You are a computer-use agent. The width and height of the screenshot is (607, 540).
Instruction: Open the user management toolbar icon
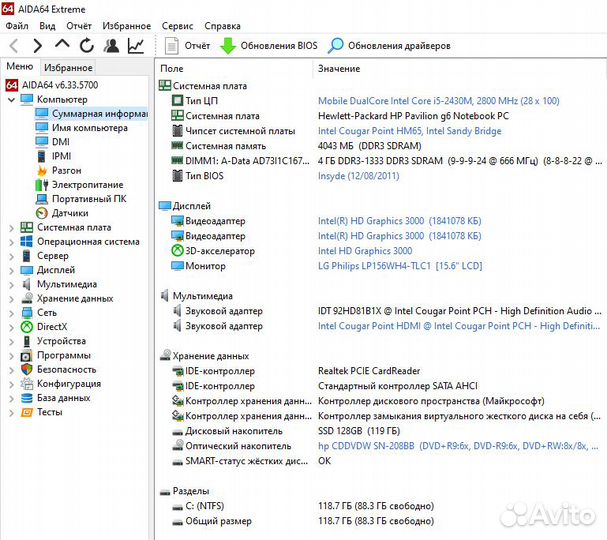click(111, 46)
